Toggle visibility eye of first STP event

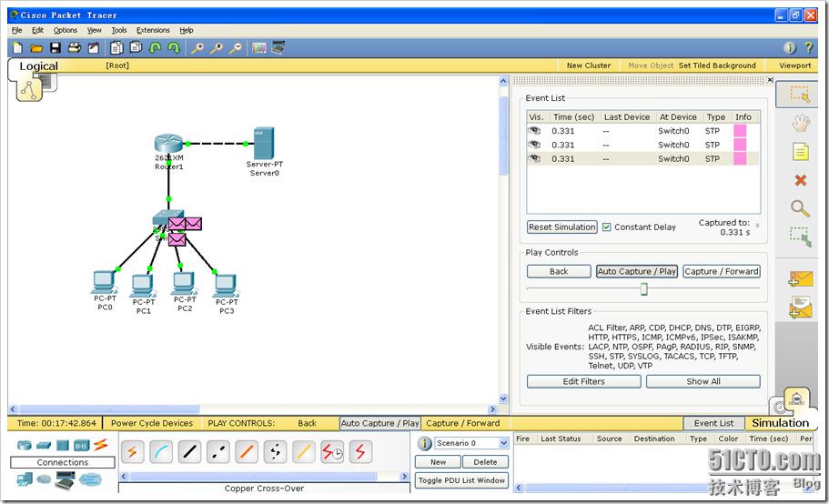point(534,130)
